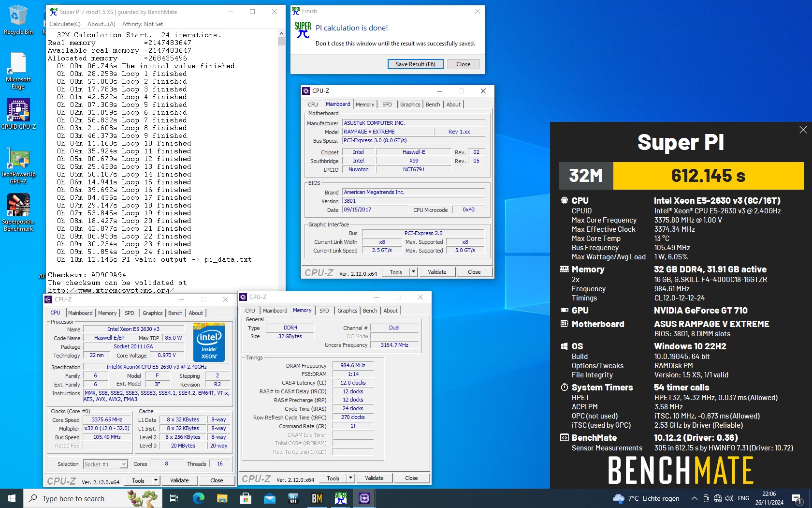Screen dimensions: 812x508
Task: Click the Windows Start button
Action: pos(12,498)
